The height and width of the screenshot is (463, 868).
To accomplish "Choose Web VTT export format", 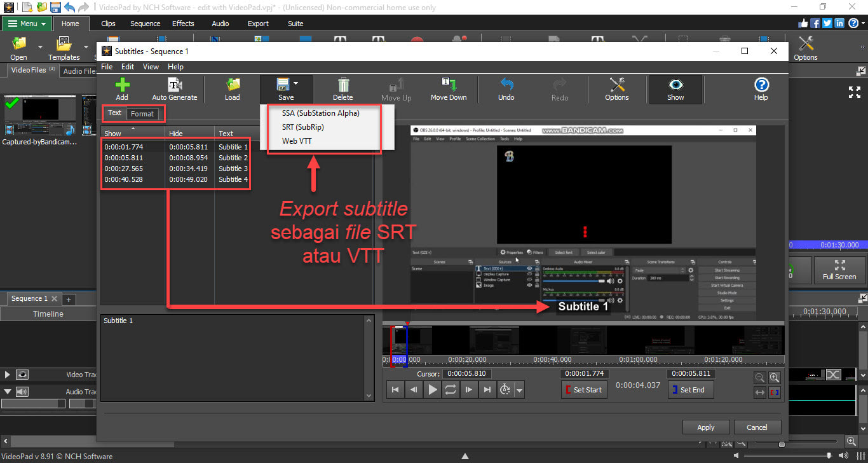I will pos(297,141).
